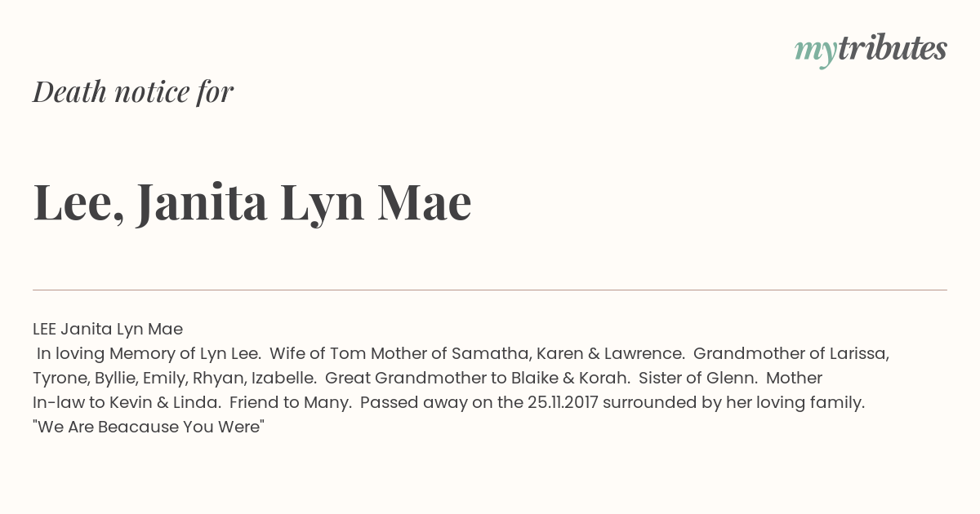Click the sentence "In loving Memory of Lyn Lee"
Image resolution: width=980 pixels, height=514 pixels.
pyautogui.click(x=149, y=354)
